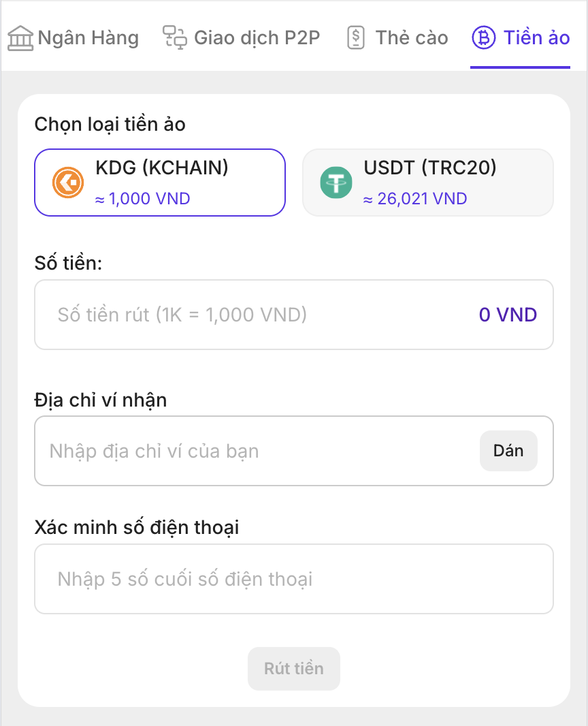Click the bank building icon
Viewport: 588px width, 726px height.
click(x=20, y=38)
